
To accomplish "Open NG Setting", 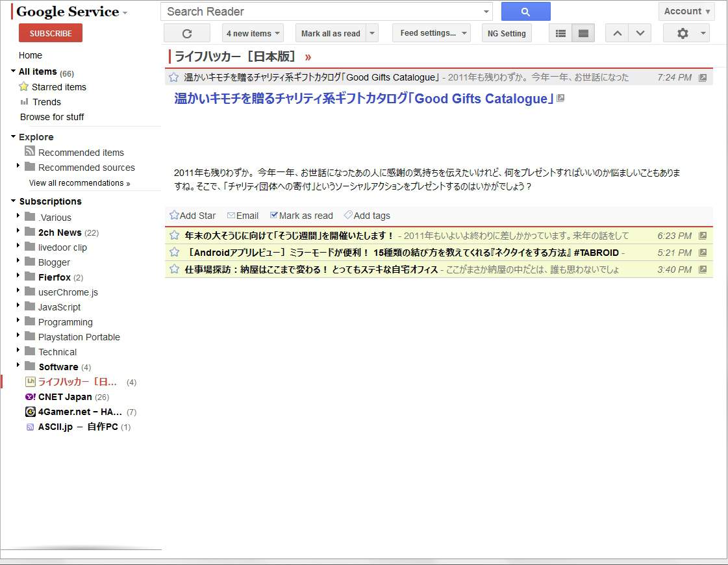I will 507,33.
